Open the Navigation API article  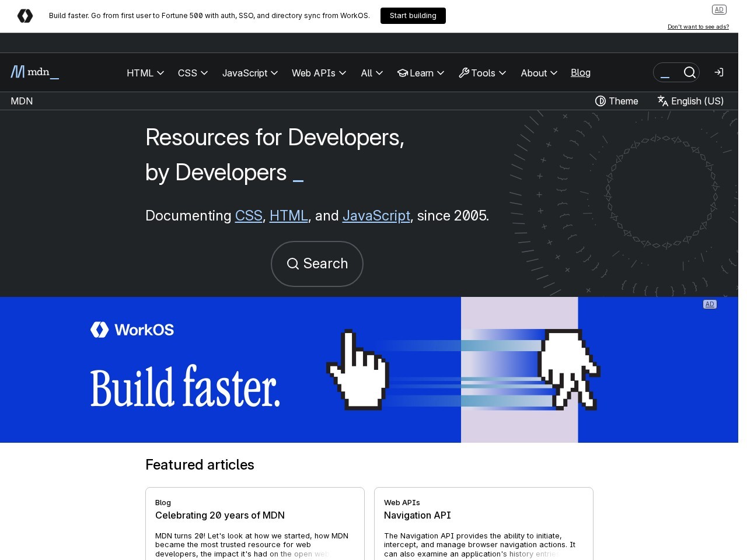click(417, 515)
